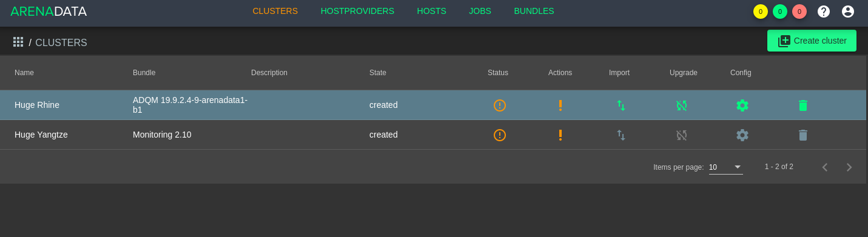868x237 pixels.
Task: Click the red failed jobs badge
Action: [799, 12]
